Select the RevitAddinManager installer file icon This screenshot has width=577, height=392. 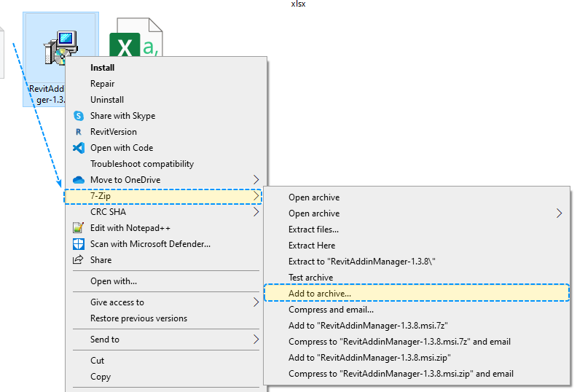[x=61, y=48]
